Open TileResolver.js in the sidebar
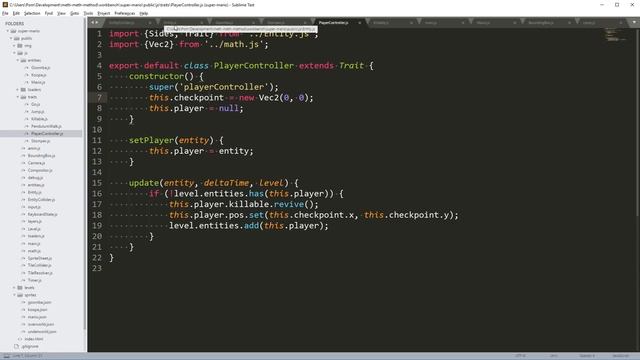The height and width of the screenshot is (360, 640). pyautogui.click(x=40, y=273)
